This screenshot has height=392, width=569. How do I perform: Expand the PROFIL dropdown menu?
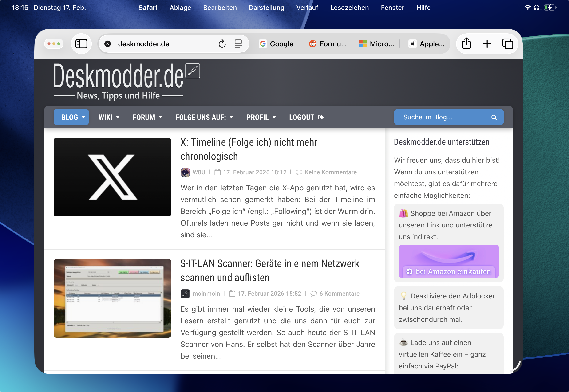[x=261, y=118]
